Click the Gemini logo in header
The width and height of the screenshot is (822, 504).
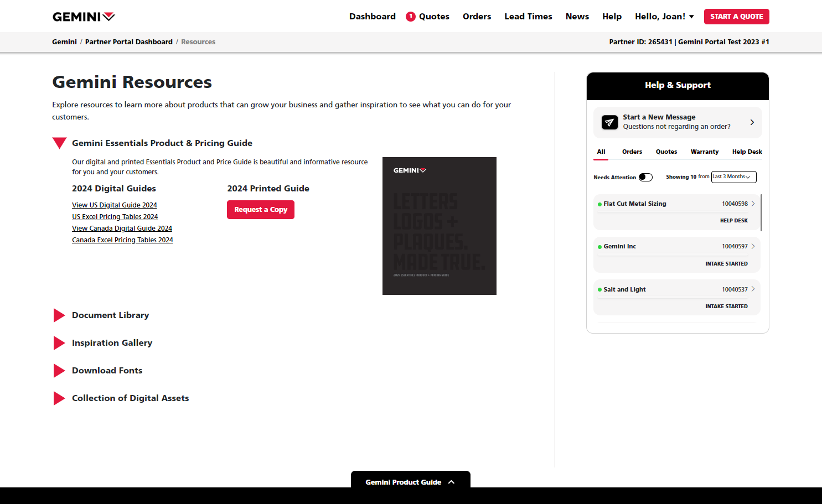click(x=84, y=17)
